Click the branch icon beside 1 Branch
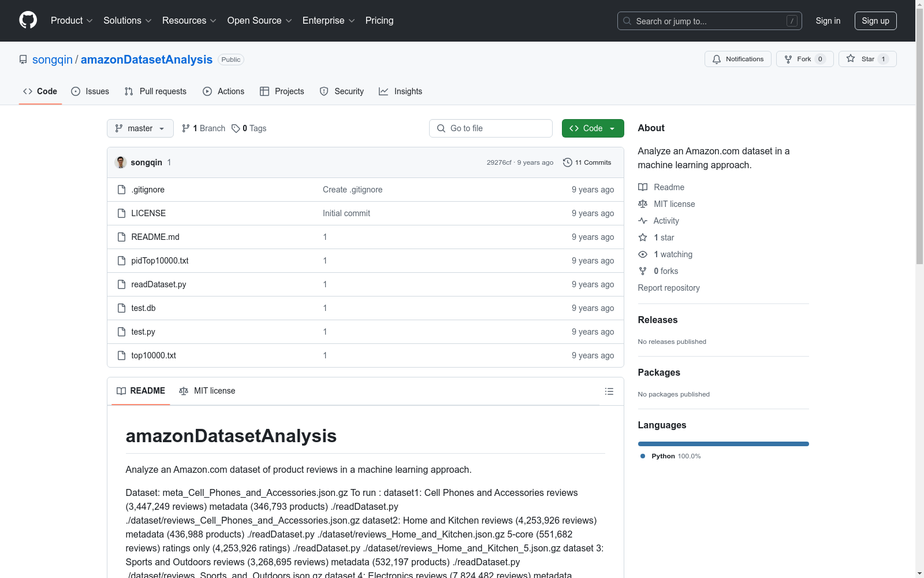The height and width of the screenshot is (578, 924). [186, 128]
